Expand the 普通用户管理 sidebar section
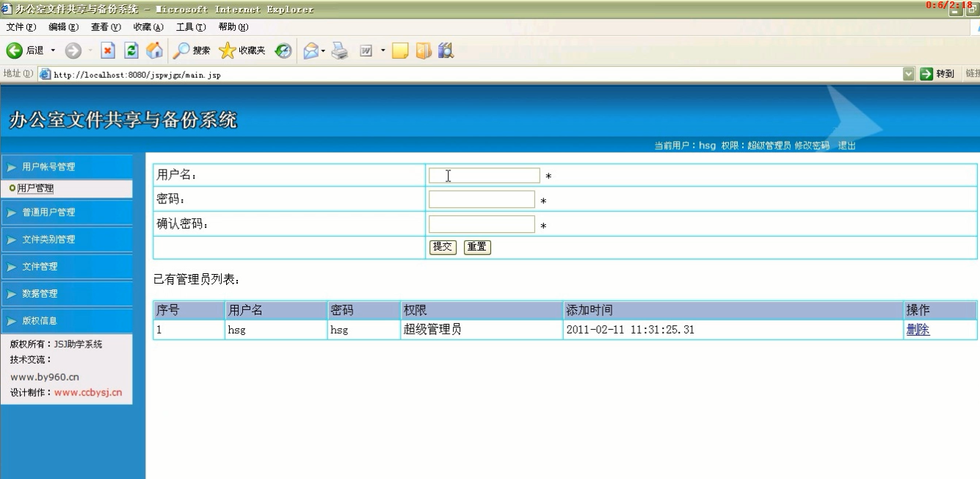980x479 pixels. pyautogui.click(x=67, y=212)
